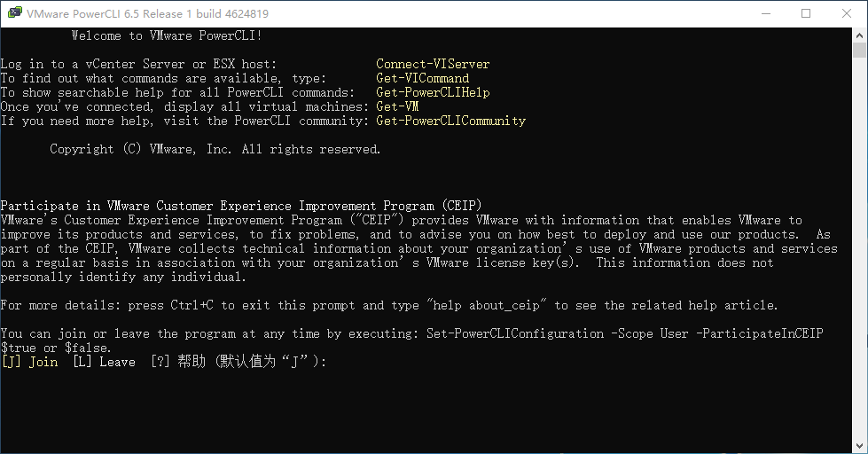Click the '-ParticipateInCEIP' parameter text

760,334
